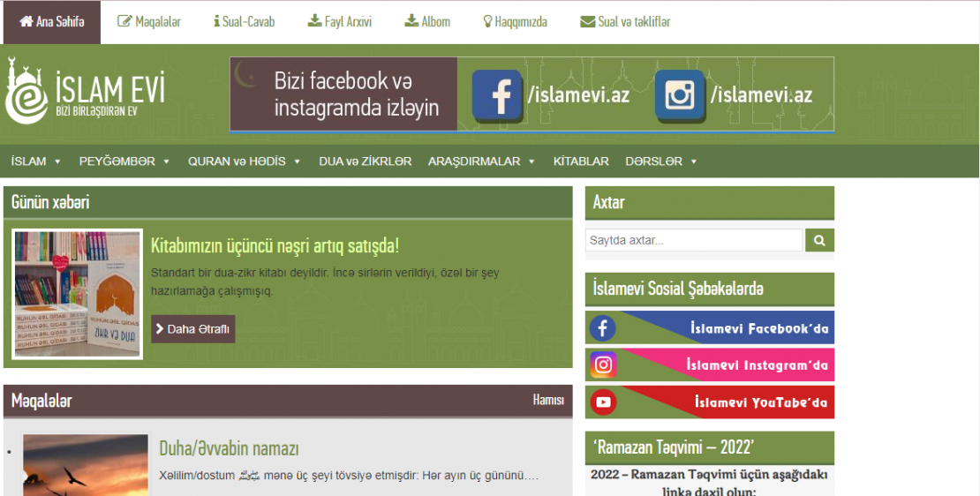This screenshot has height=496, width=980.
Task: Click the download icon beside Fayl Arxivi
Action: [314, 21]
